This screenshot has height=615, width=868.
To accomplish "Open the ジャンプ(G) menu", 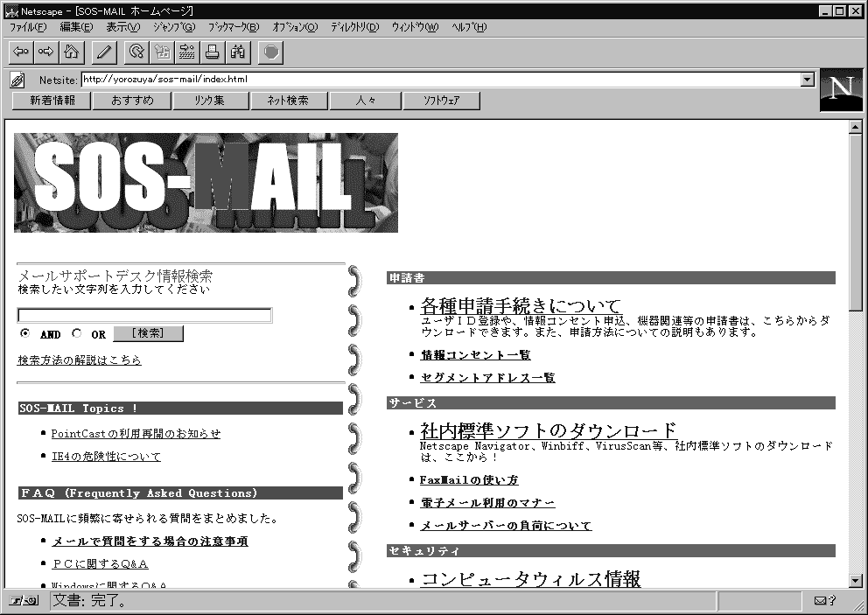I will pyautogui.click(x=174, y=27).
